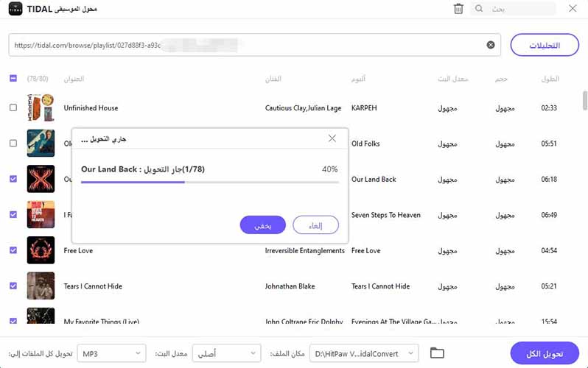The image size is (588, 368).
Task: Open the MP3 format dropdown
Action: tap(111, 353)
